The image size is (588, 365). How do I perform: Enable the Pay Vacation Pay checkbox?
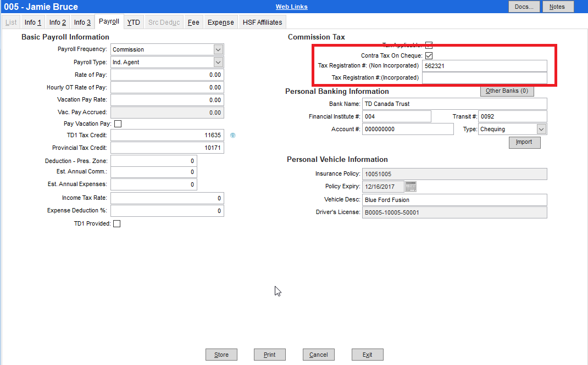pos(118,123)
